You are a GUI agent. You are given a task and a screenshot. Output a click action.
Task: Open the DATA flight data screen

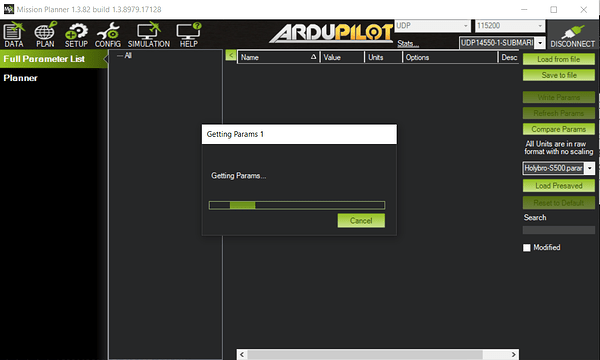coord(14,34)
